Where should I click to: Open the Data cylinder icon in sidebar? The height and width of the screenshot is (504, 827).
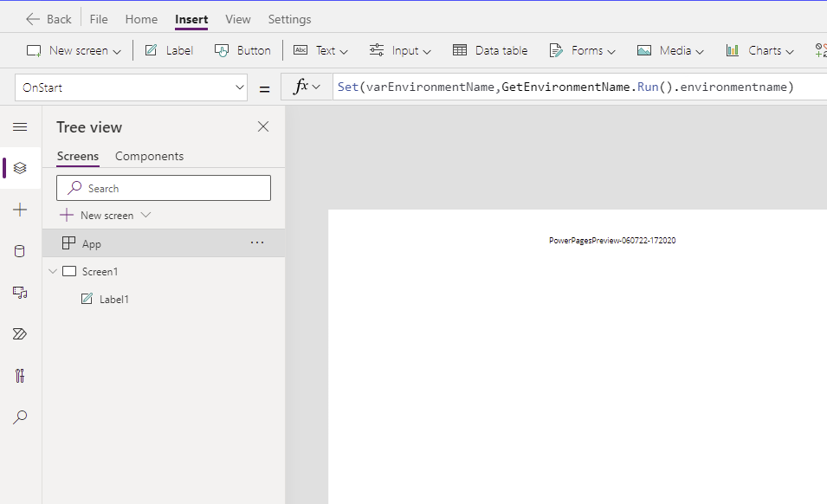[20, 251]
